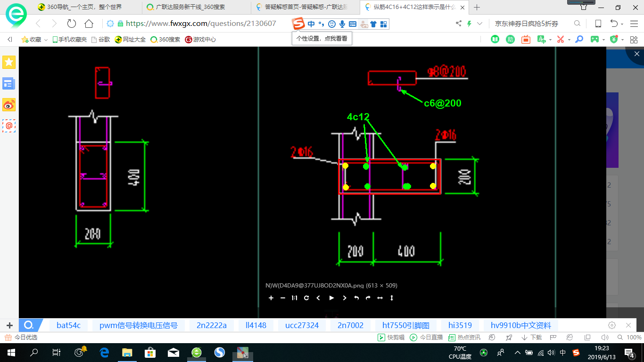
Task: Rotate image clockwise
Action: pos(368,298)
